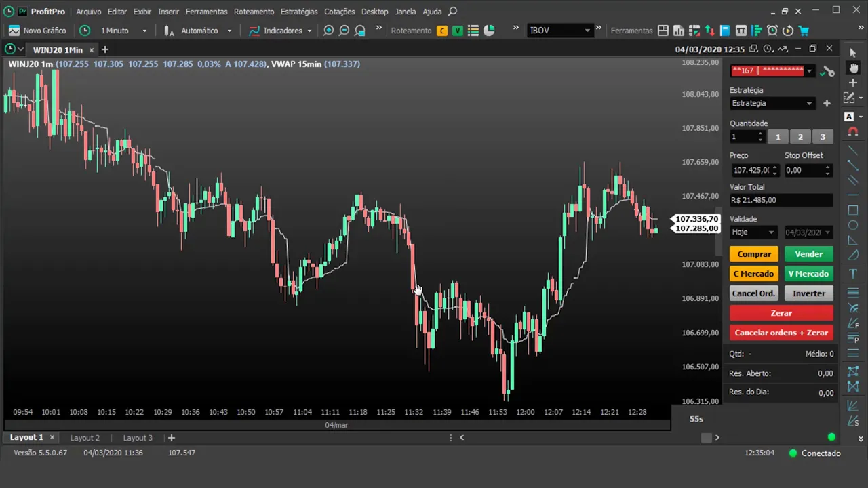Viewport: 868px width, 488px height.
Task: Click the Cancel Ord. button
Action: click(x=754, y=293)
